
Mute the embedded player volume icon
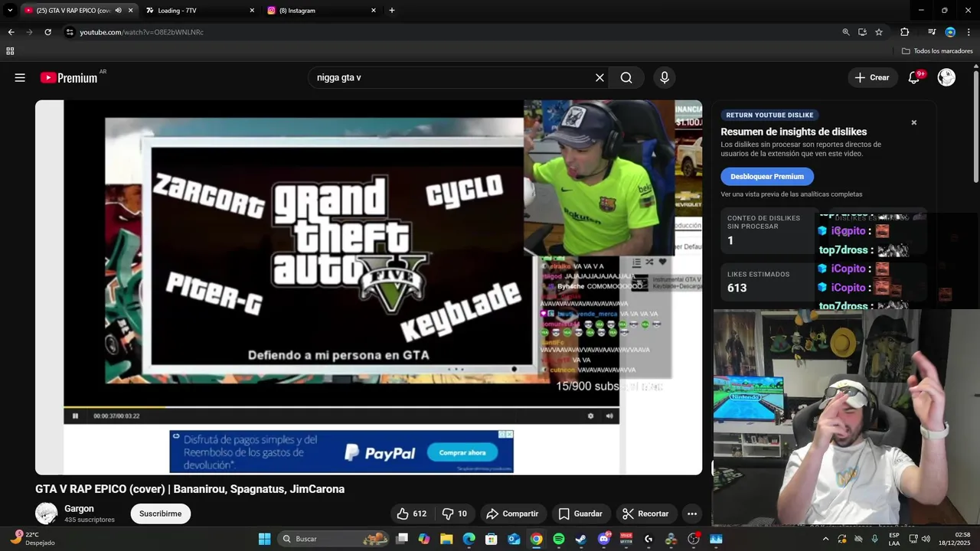pos(609,416)
